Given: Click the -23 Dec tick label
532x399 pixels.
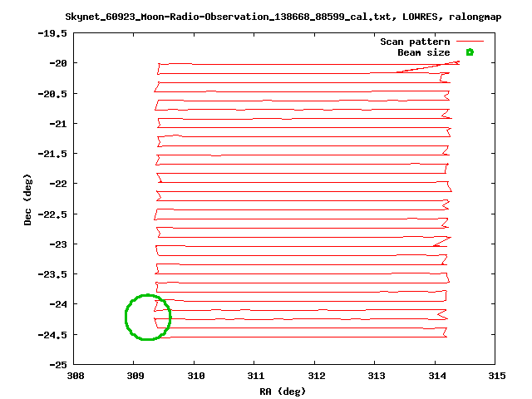Looking at the screenshot, I should [58, 244].
